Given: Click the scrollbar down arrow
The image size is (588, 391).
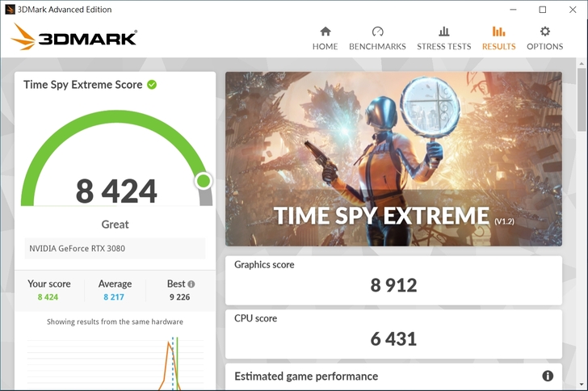Looking at the screenshot, I should coord(582,385).
